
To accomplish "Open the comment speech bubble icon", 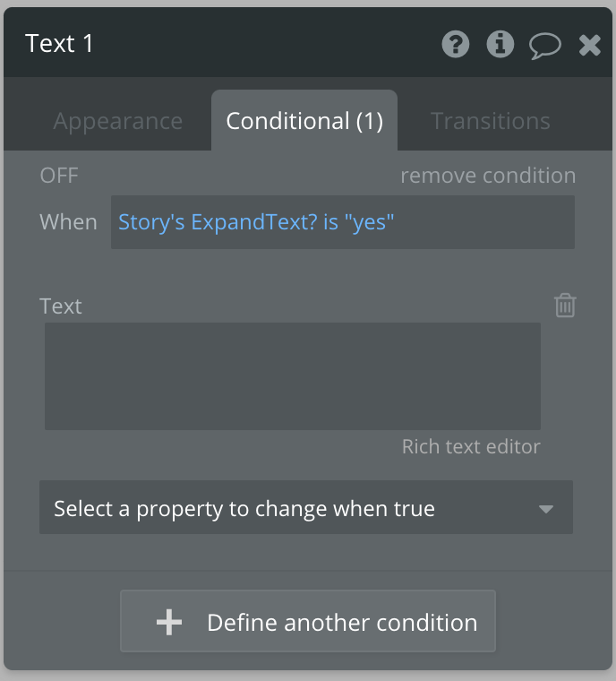I will pos(544,46).
